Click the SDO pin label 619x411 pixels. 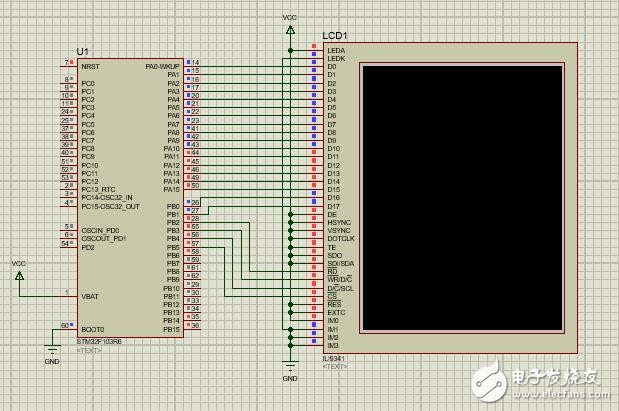coord(335,255)
